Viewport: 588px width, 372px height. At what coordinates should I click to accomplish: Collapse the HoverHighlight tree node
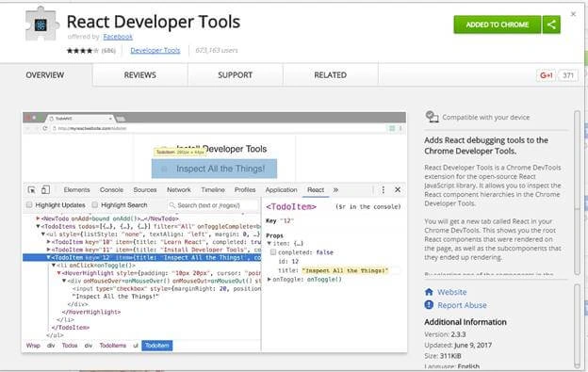(58, 273)
